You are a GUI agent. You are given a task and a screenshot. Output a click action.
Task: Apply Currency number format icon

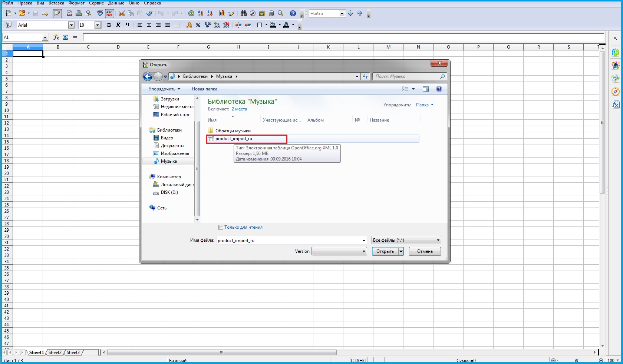[x=189, y=25]
